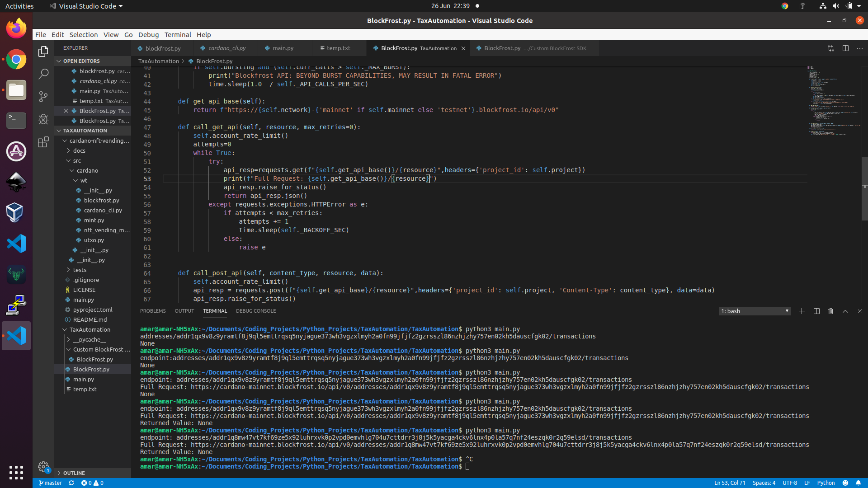Switch to the Debug Console tab

256,311
